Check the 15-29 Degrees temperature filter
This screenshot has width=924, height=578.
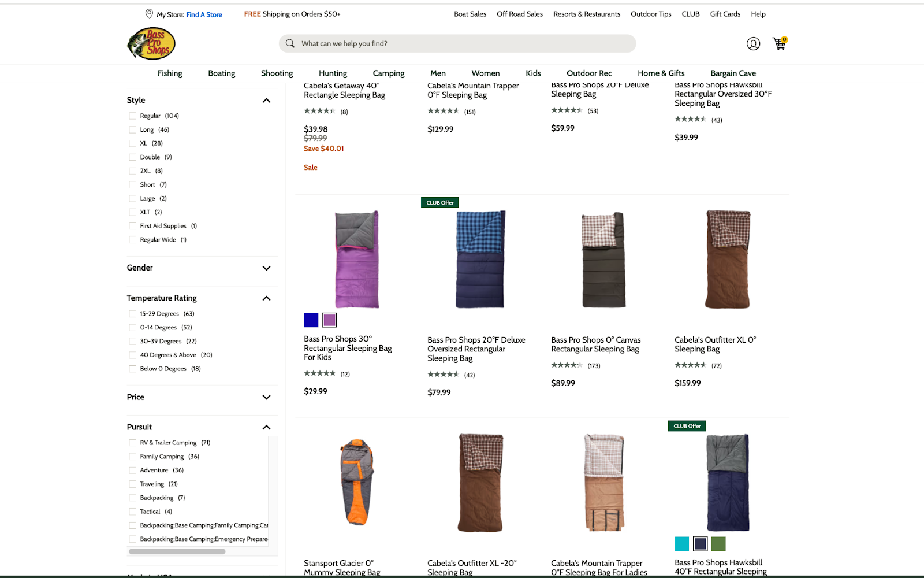coord(133,314)
